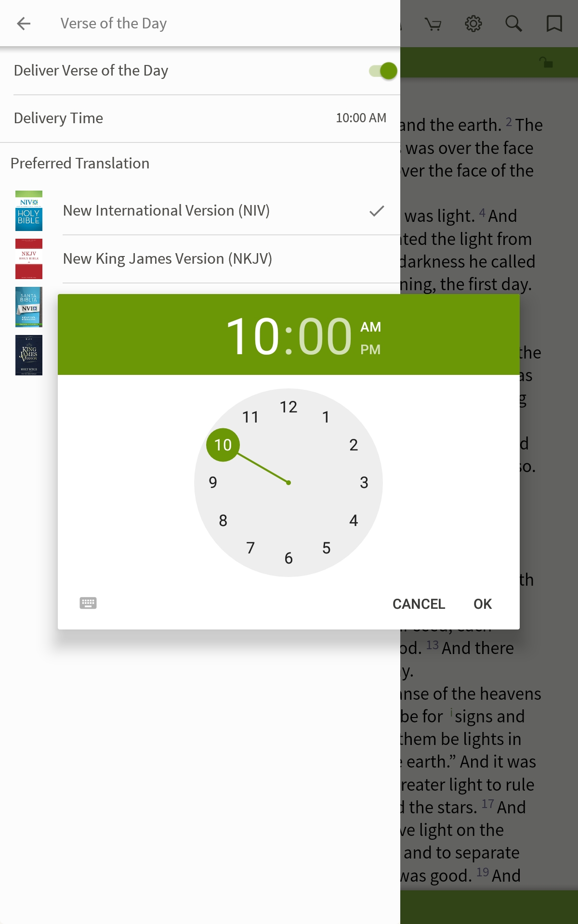Tap the back arrow icon
This screenshot has width=578, height=924.
click(24, 23)
